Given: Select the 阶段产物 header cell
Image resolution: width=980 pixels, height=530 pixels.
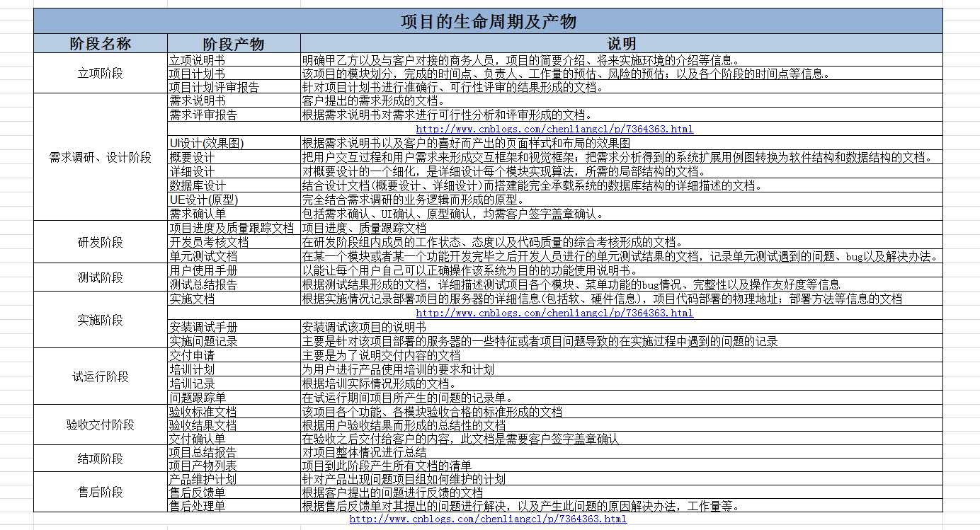Looking at the screenshot, I should [x=234, y=43].
